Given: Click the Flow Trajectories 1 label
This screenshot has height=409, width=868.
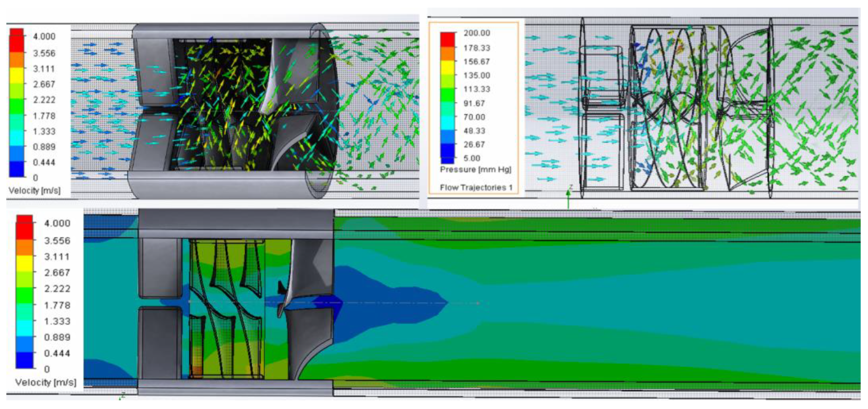Looking at the screenshot, I should [476, 188].
